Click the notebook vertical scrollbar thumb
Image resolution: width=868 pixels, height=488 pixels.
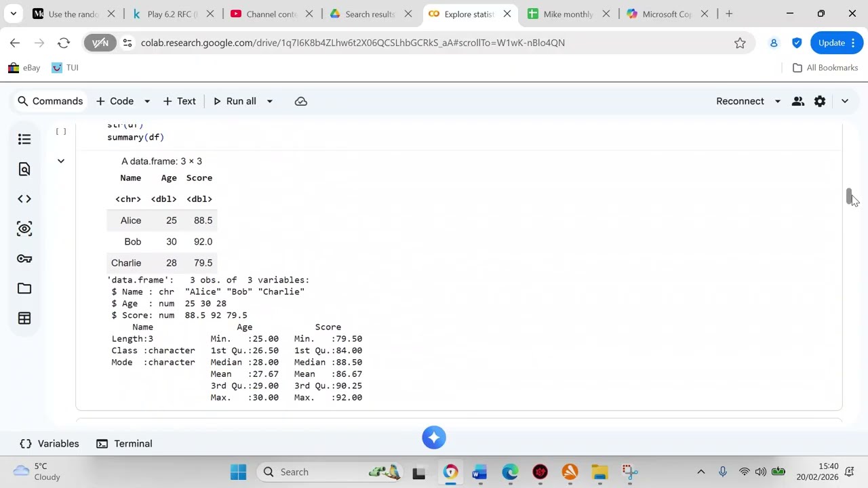point(849,197)
